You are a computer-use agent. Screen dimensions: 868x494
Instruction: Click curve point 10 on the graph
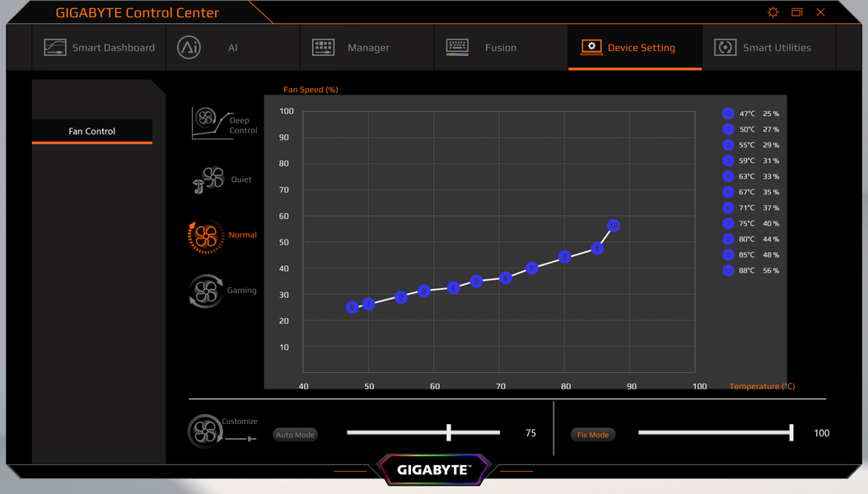[614, 226]
